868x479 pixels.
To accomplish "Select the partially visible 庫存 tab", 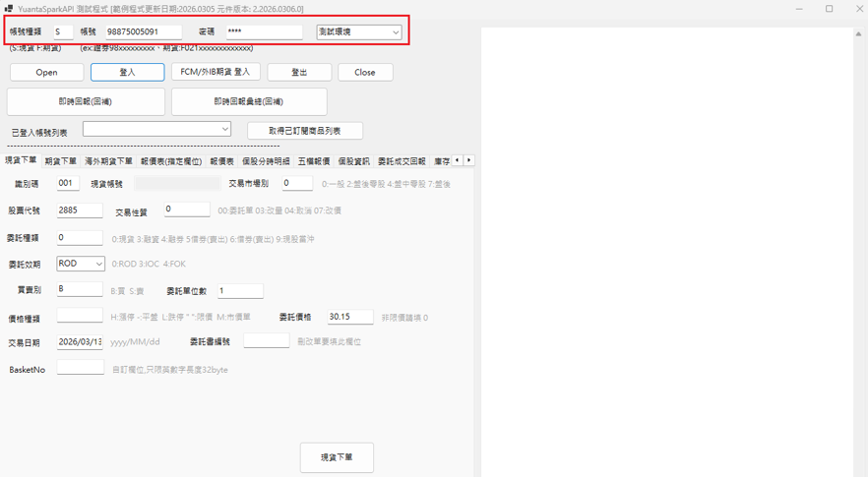I will (x=442, y=161).
